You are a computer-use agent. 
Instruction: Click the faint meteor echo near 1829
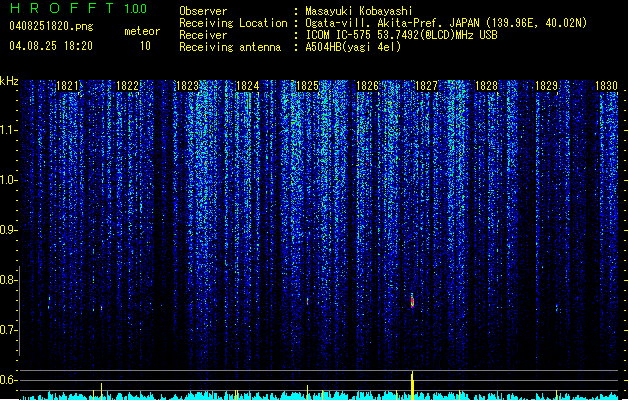[x=557, y=308]
